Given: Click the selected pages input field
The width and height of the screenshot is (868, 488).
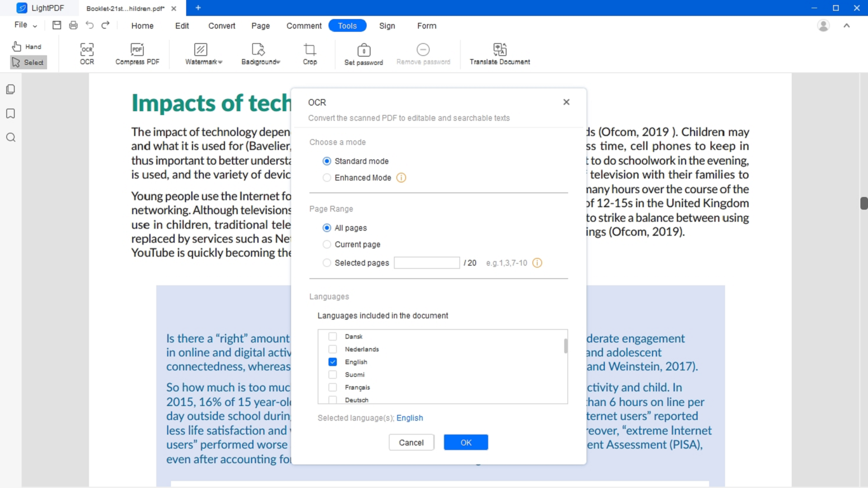Looking at the screenshot, I should [x=426, y=263].
